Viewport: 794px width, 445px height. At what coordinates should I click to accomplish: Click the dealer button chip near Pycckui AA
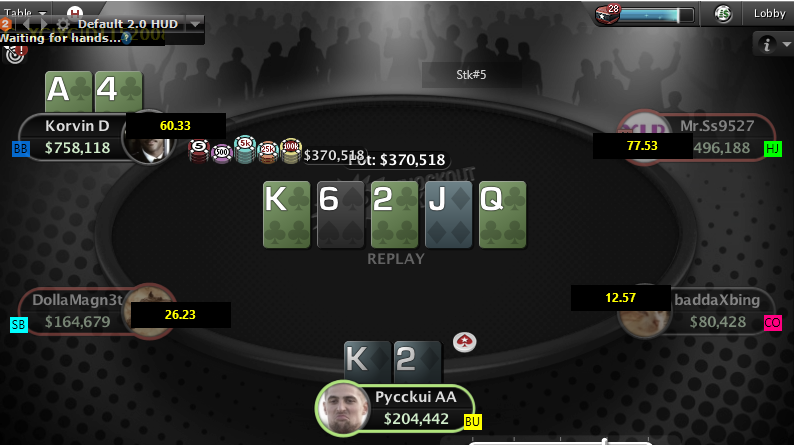tap(464, 342)
